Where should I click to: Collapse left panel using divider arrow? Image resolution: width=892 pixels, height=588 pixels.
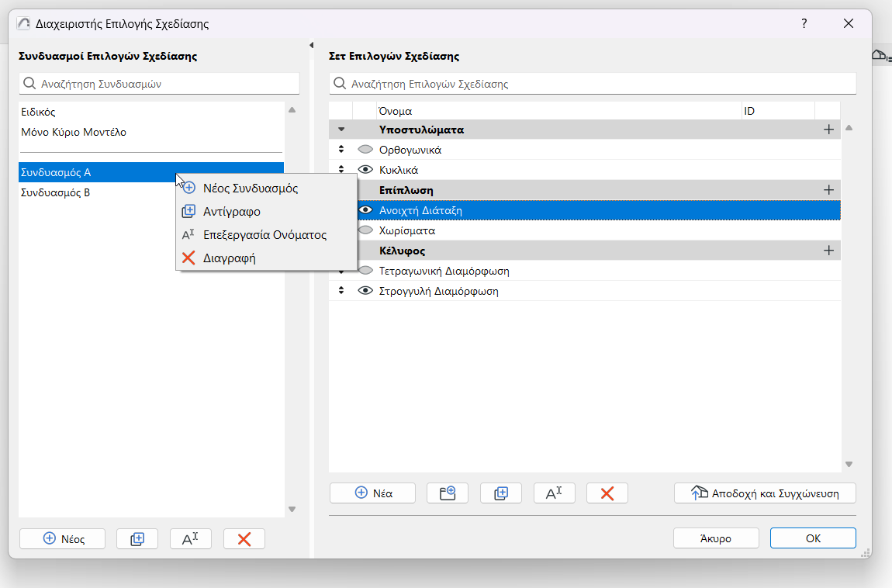point(311,45)
